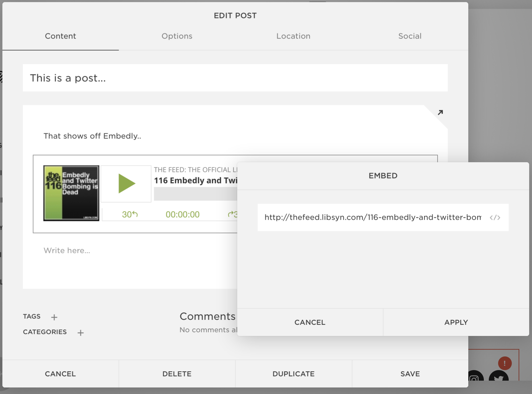Apply the embed URL
Image resolution: width=532 pixels, height=394 pixels.
tap(456, 322)
